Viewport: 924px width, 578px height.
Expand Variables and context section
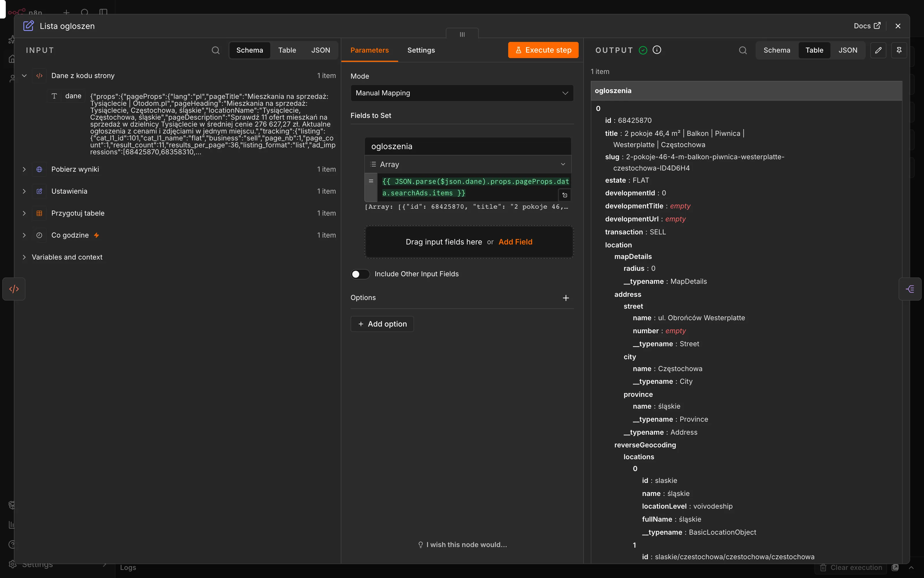coord(24,257)
